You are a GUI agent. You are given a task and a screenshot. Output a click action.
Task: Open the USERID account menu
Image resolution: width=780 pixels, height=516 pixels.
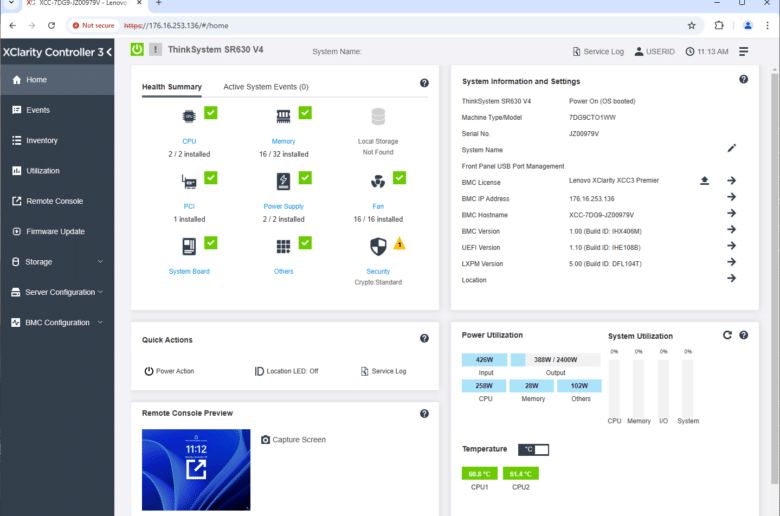tap(655, 51)
